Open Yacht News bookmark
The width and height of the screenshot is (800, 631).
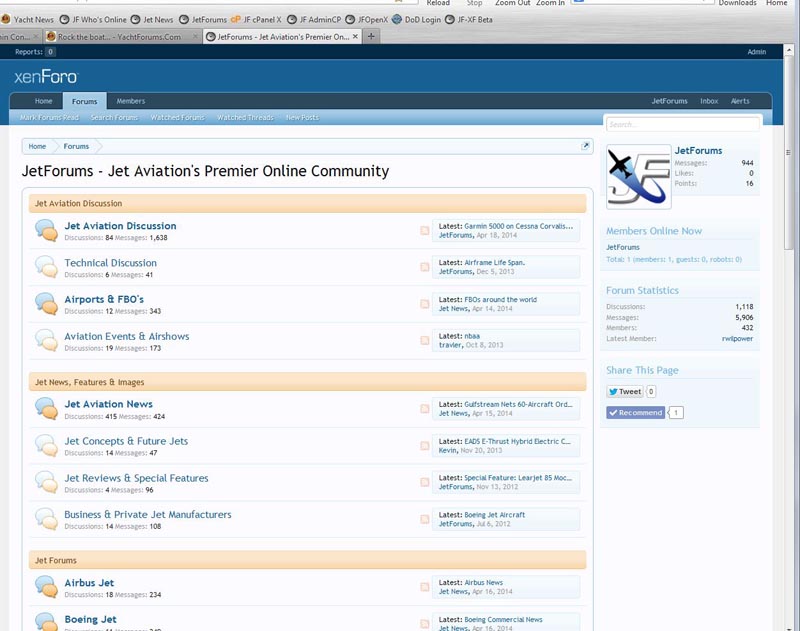[x=28, y=20]
